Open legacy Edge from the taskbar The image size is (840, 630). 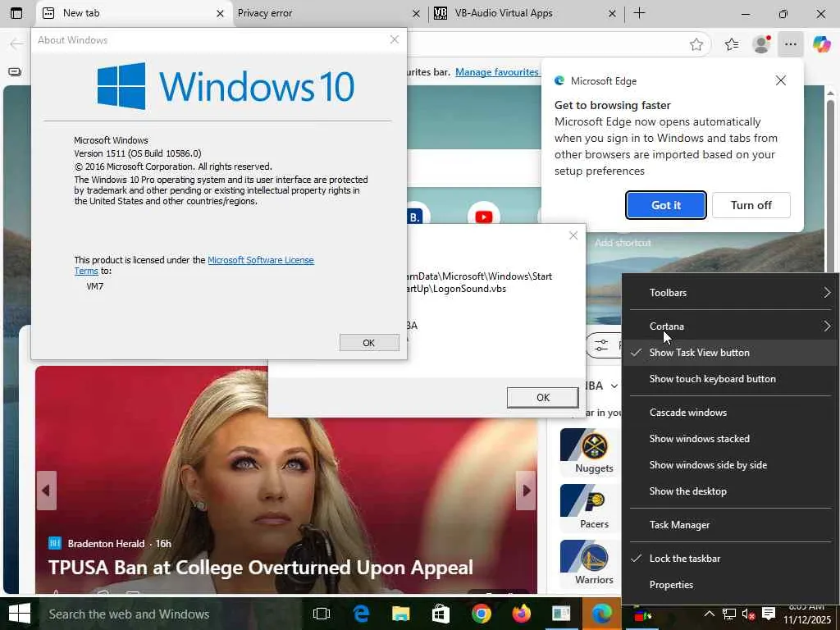click(x=362, y=614)
